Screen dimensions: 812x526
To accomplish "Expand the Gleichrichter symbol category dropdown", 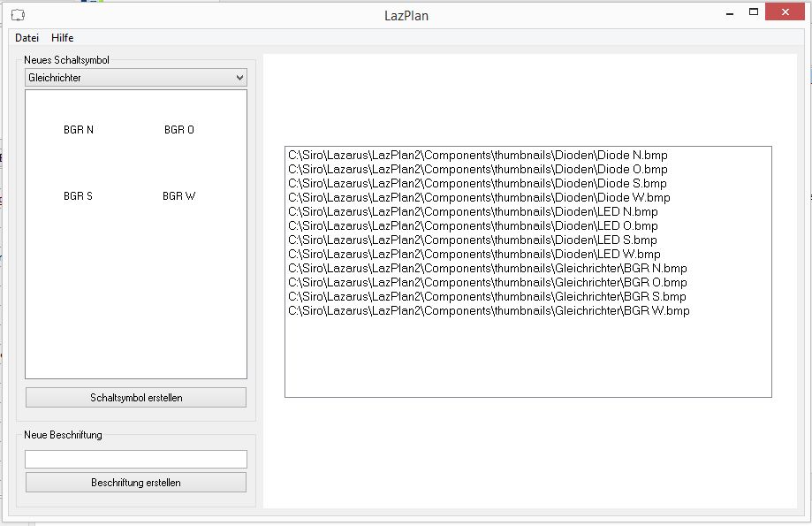I will tap(136, 78).
